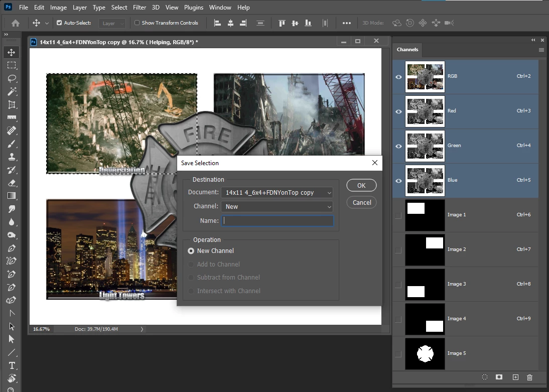
Task: Click align right edges icon
Action: (243, 23)
